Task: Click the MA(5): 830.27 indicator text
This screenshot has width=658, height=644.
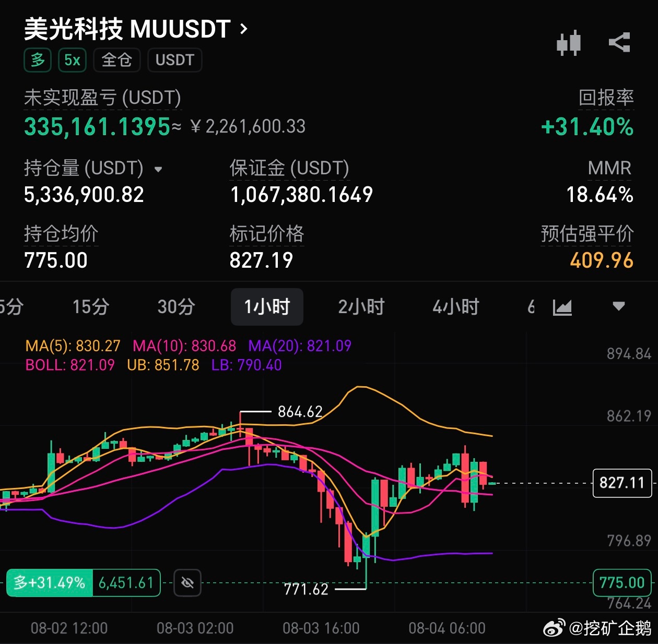Action: tap(73, 346)
